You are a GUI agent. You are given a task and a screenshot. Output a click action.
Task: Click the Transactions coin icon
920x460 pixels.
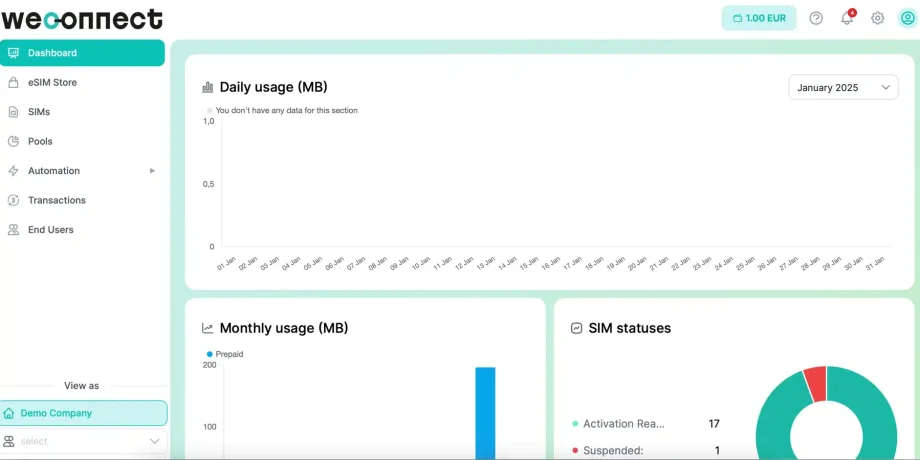[x=13, y=200]
